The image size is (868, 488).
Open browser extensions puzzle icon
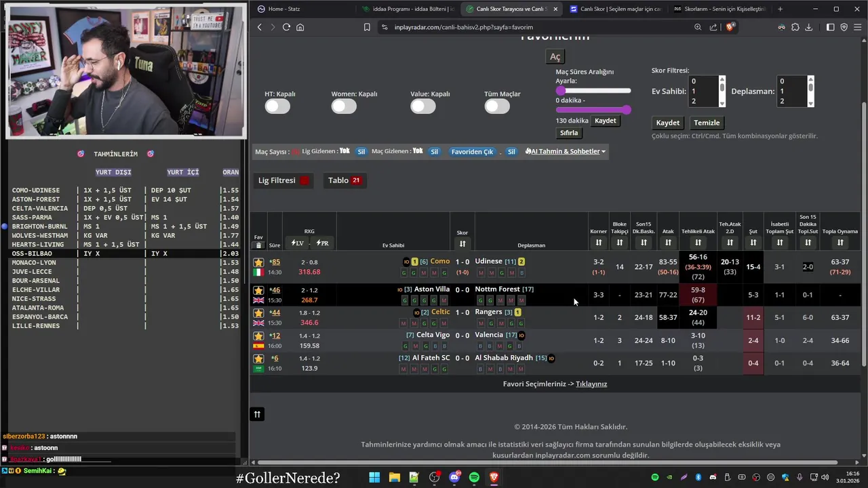[x=795, y=27]
